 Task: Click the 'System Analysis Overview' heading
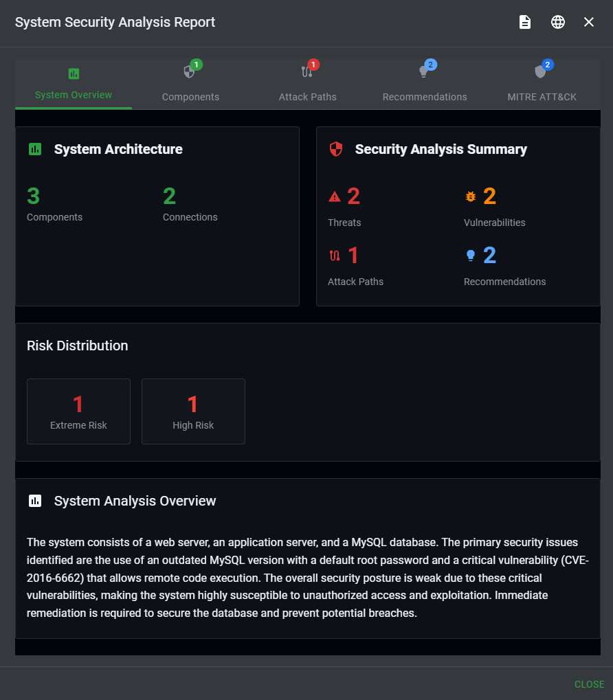135,501
